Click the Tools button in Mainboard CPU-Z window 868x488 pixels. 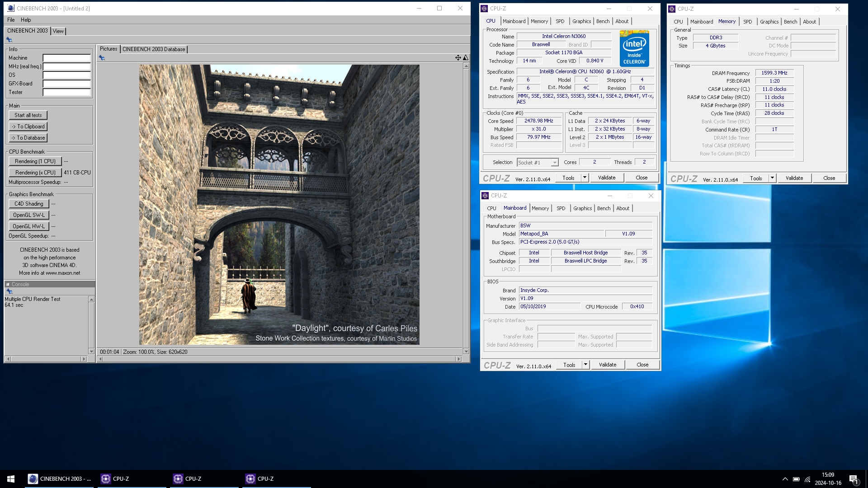coord(569,365)
